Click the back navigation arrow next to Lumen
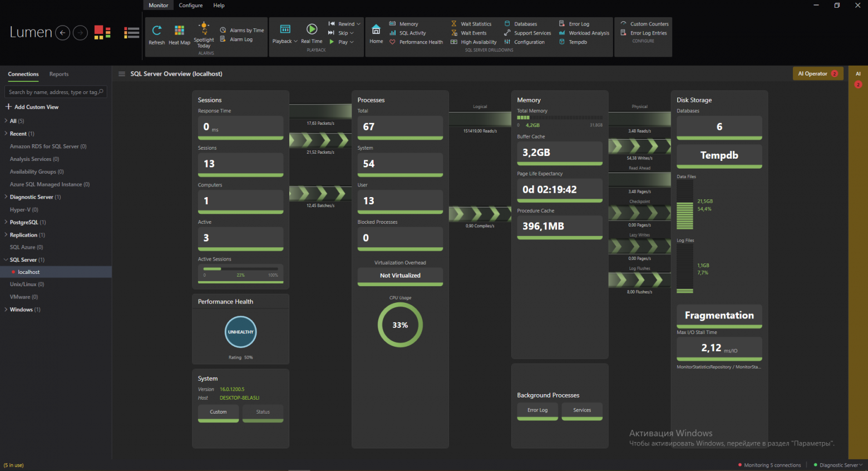Screen dimensions: 868x471 tap(63, 33)
